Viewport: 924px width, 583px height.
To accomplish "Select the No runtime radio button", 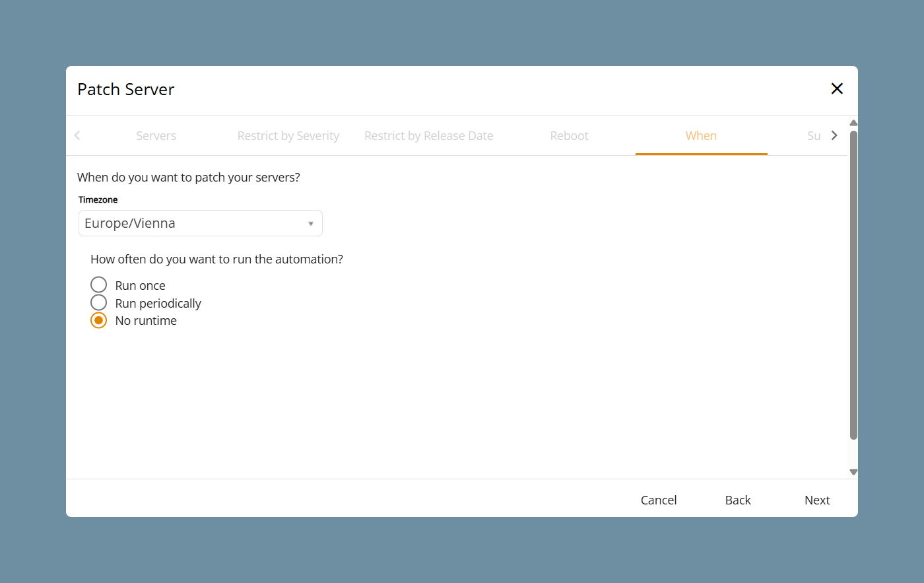I will (98, 320).
